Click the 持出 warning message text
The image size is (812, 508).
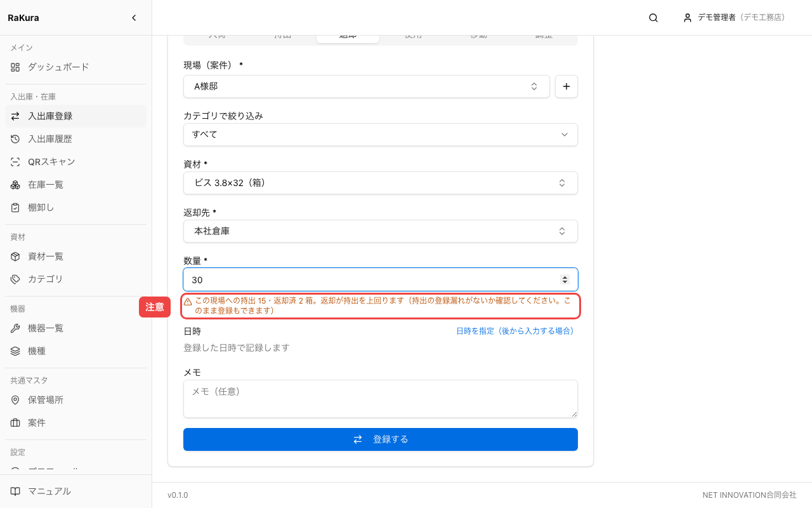tap(382, 305)
